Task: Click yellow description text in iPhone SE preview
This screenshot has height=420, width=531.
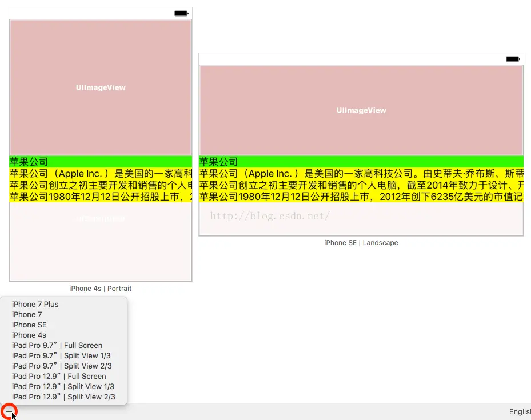Action: (x=361, y=185)
